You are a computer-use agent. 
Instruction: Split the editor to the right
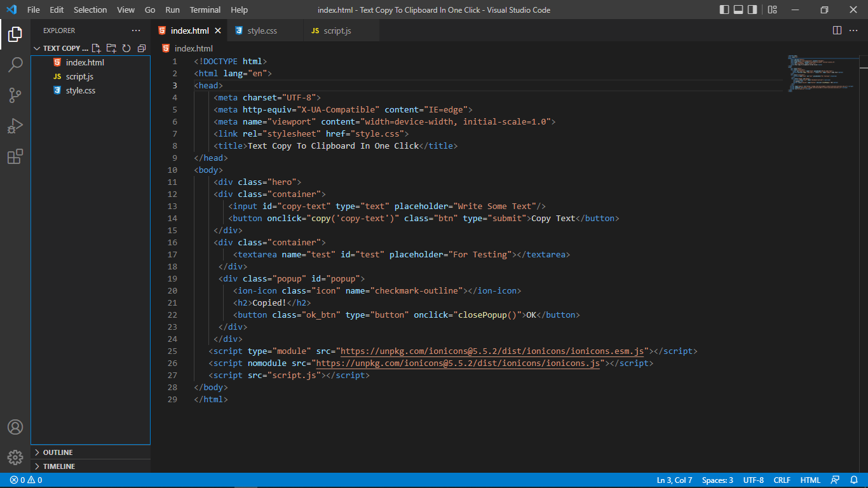(x=837, y=30)
